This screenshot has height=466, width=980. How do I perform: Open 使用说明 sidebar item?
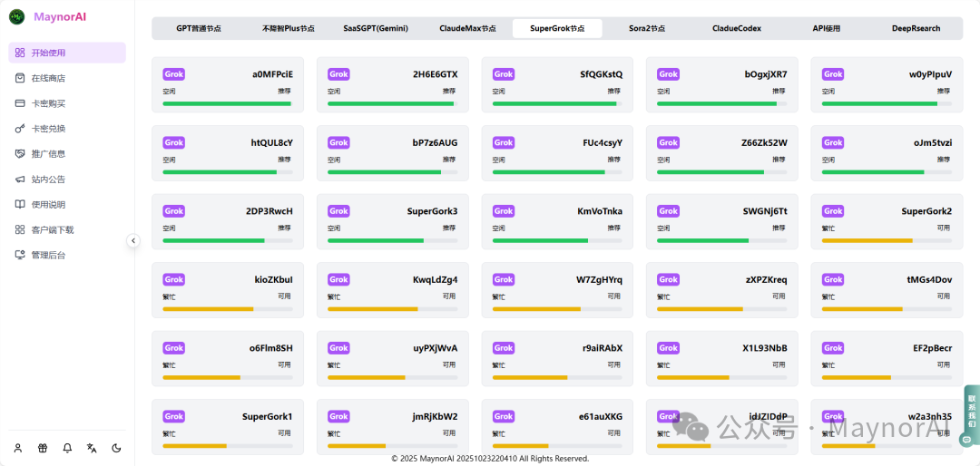pos(67,204)
